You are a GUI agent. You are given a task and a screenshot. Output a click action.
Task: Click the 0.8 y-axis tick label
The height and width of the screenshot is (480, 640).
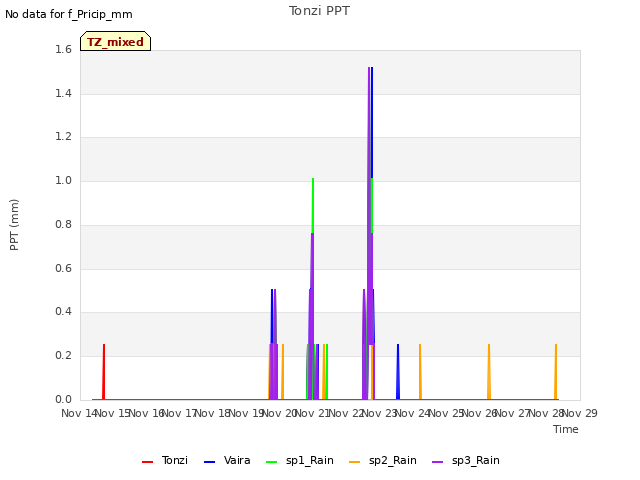coord(63,224)
